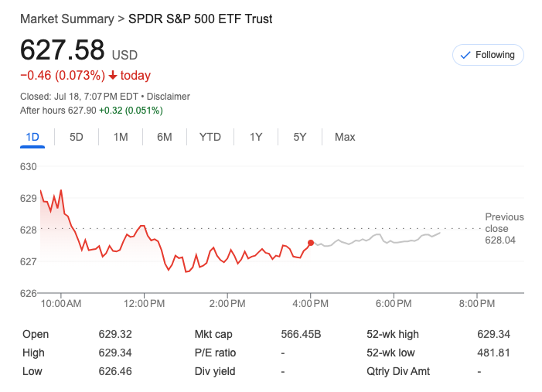
Task: Select the 1D time range tab
Action: (32, 137)
